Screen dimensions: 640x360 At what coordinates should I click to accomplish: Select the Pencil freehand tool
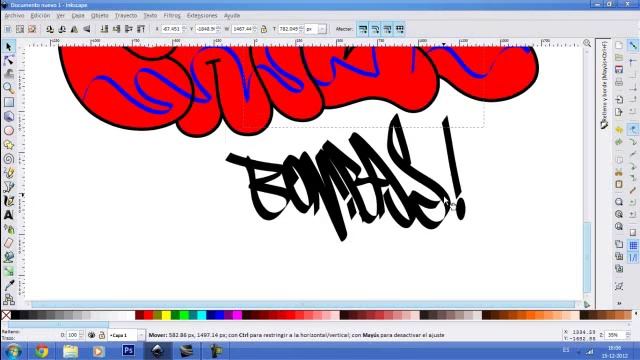[9, 173]
